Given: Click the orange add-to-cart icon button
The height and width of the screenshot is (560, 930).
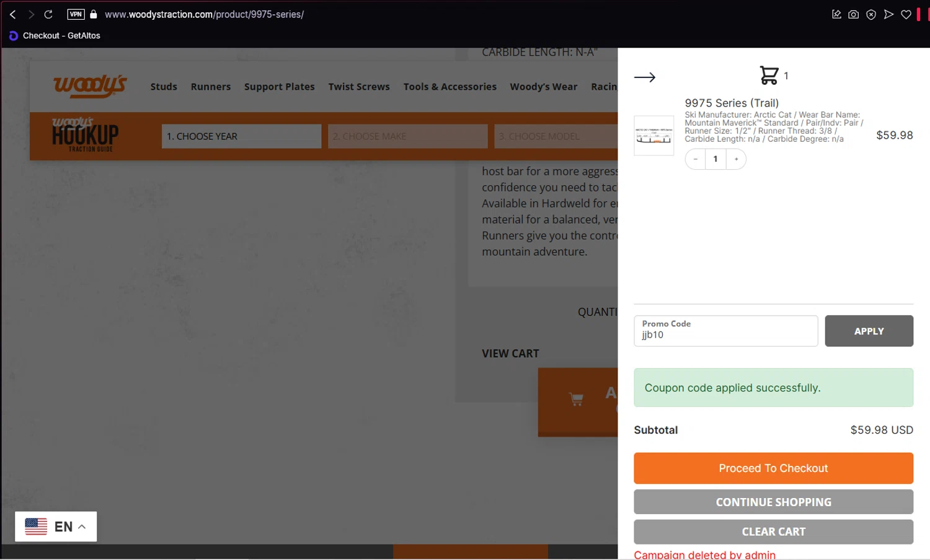Looking at the screenshot, I should [578, 401].
